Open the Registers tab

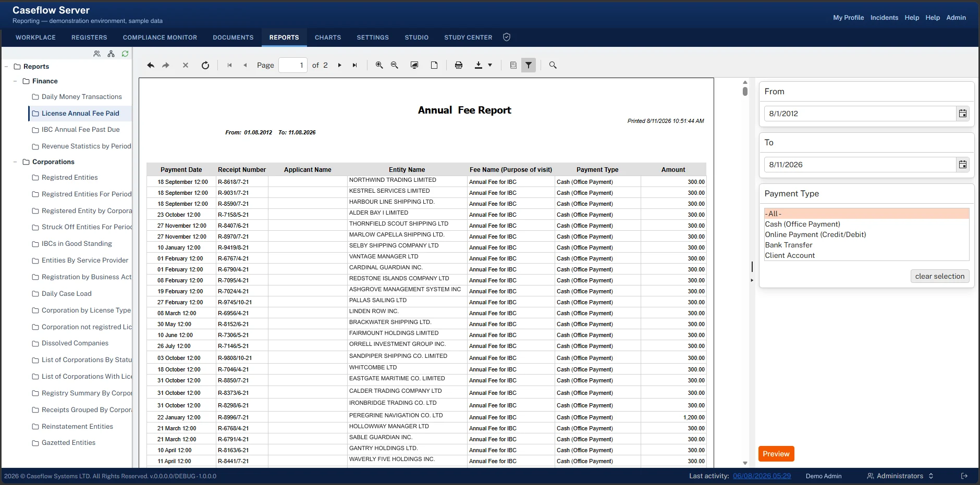tap(89, 38)
